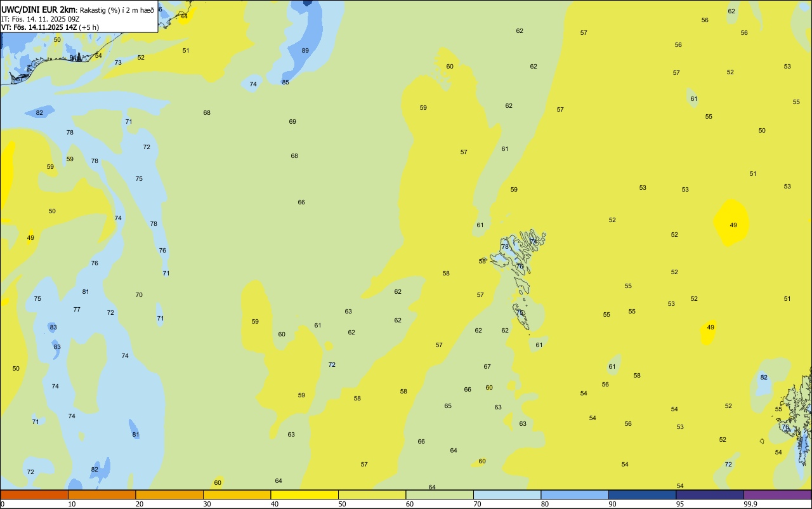812x509 pixels.
Task: Click the 30–40 golden legend swatch
Action: pos(237,494)
